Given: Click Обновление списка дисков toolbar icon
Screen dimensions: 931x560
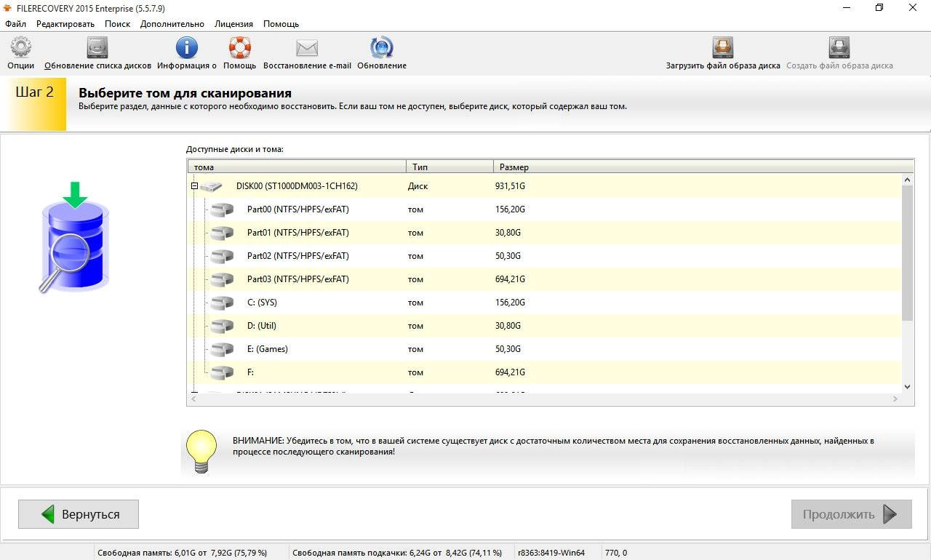Looking at the screenshot, I should (97, 48).
